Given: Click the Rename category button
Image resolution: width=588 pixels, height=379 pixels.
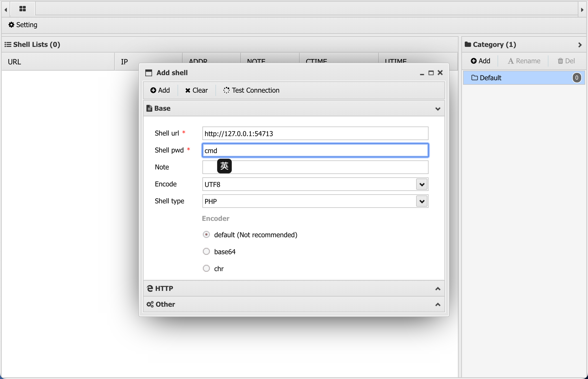Looking at the screenshot, I should point(524,61).
